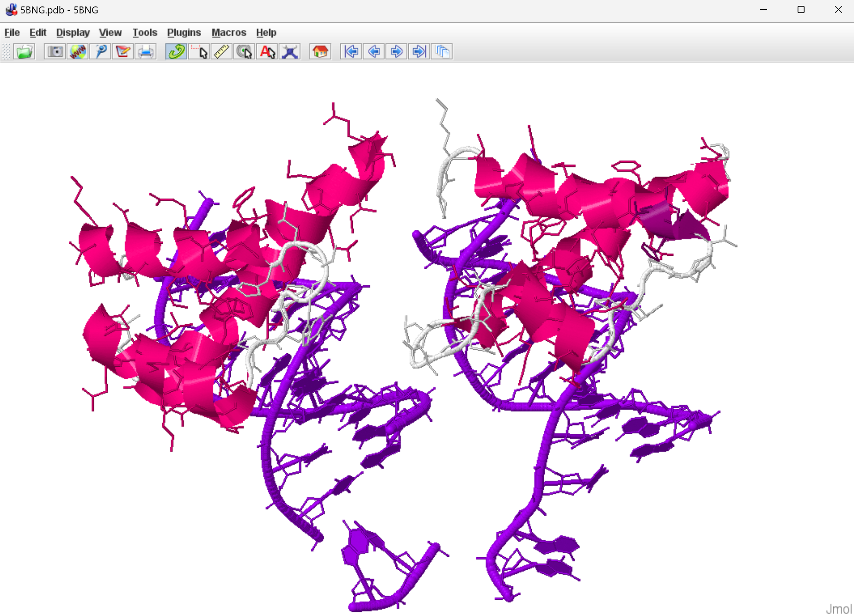Click the script editor pencil icon
The width and height of the screenshot is (854, 616).
tap(123, 51)
